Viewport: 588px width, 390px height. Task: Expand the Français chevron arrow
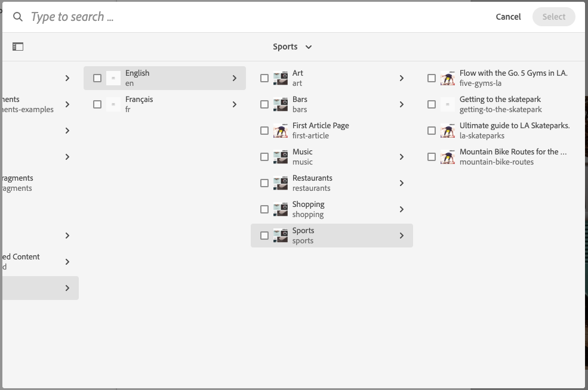235,104
